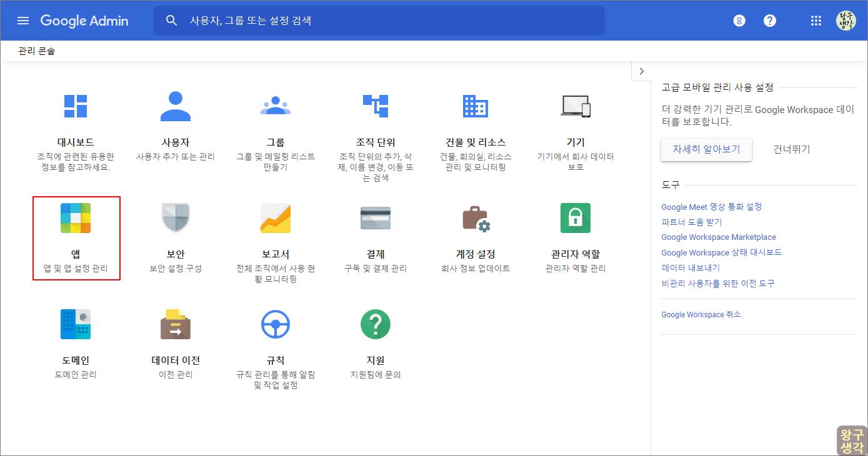
Task: Click the 보고서 title text
Action: tap(276, 254)
